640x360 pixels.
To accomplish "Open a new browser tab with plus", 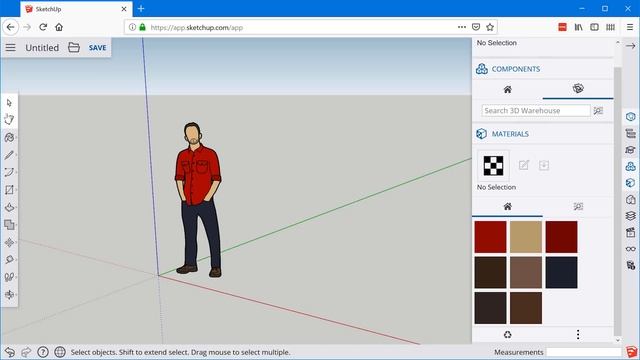I will click(x=141, y=9).
